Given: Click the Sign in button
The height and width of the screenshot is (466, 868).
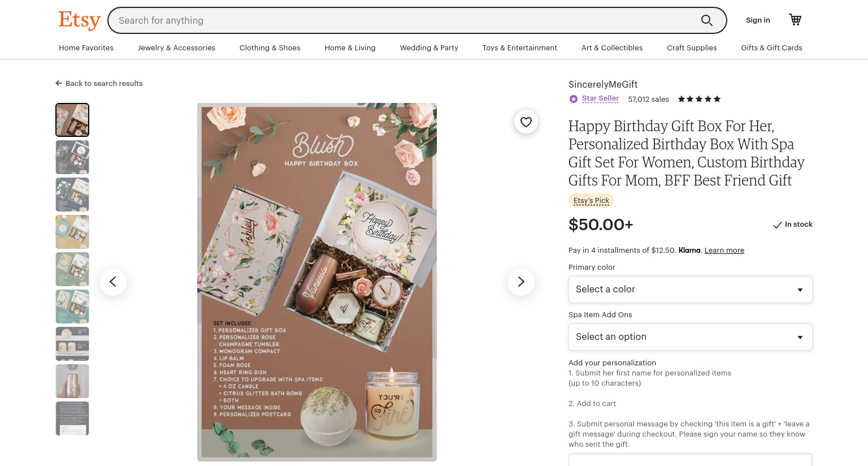Looking at the screenshot, I should 758,20.
